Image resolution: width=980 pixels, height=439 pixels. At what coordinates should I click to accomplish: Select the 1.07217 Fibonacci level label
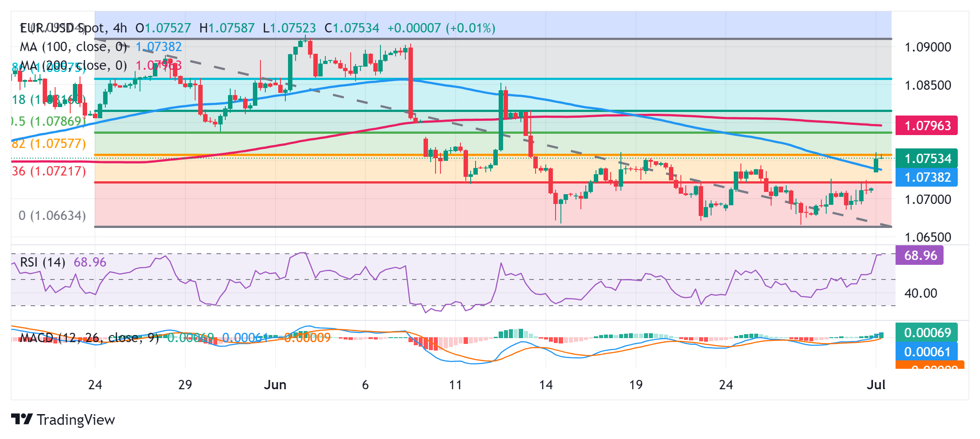tap(49, 171)
